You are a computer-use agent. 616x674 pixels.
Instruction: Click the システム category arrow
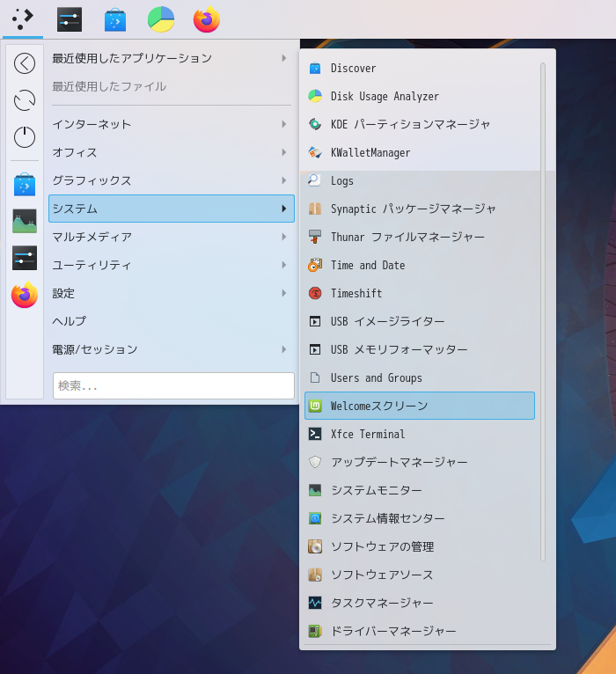click(x=283, y=209)
